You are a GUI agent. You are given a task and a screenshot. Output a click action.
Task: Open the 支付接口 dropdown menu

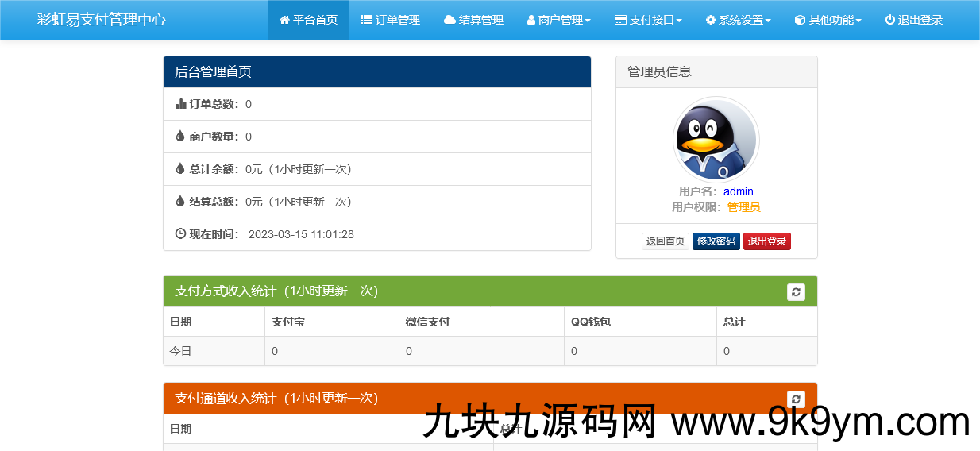point(648,20)
